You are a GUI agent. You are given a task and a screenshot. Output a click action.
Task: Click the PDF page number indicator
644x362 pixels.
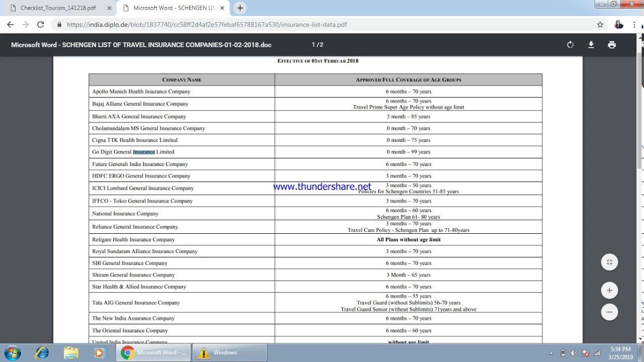click(x=317, y=45)
